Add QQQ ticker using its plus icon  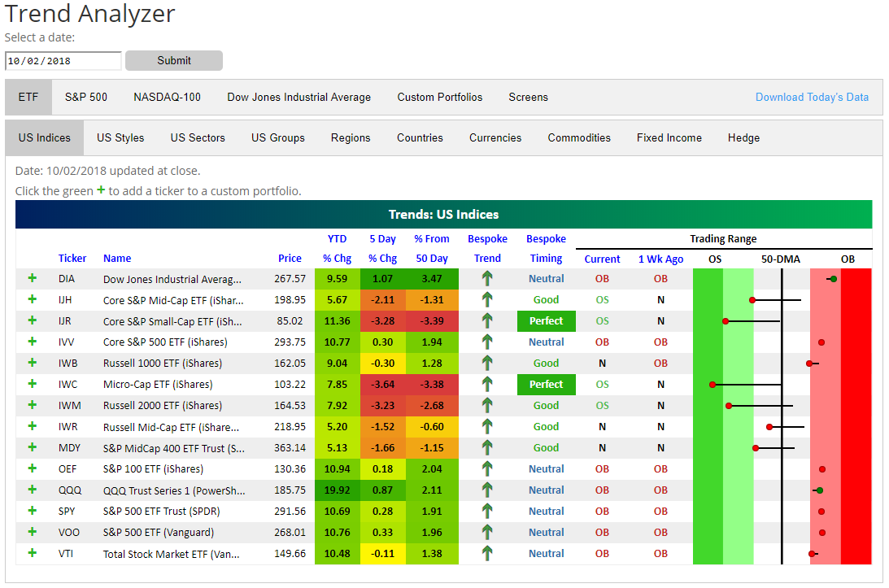coord(33,490)
